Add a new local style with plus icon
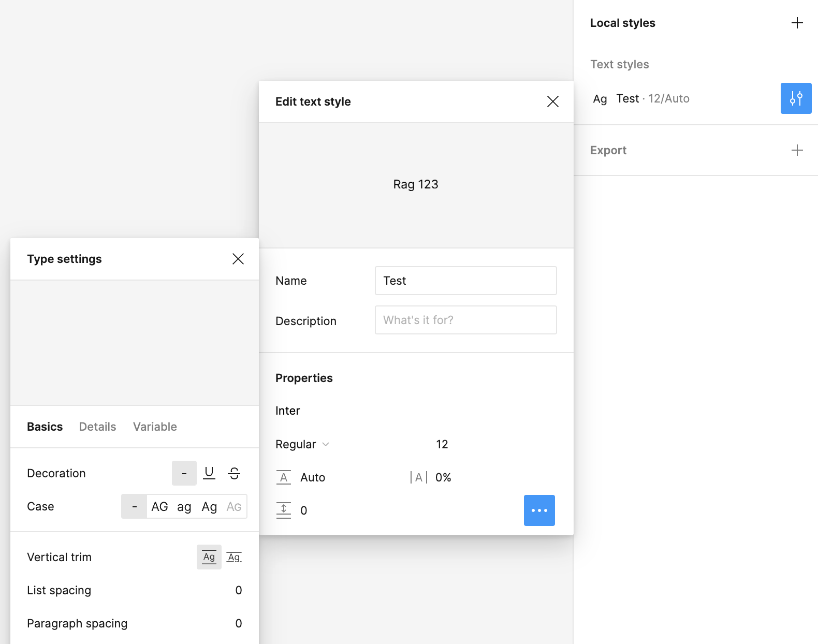This screenshot has height=644, width=818. (797, 23)
